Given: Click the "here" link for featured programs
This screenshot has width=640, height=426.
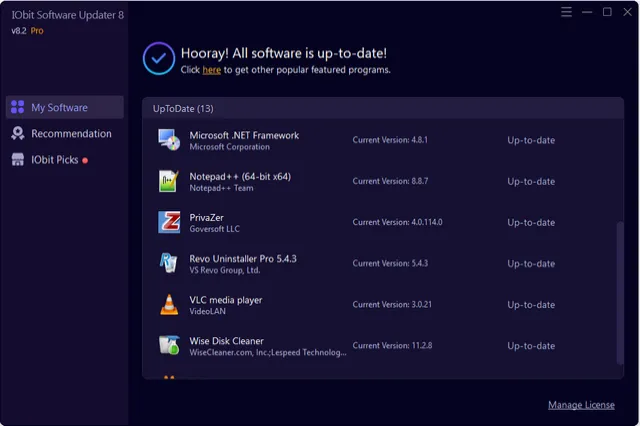Looking at the screenshot, I should [x=212, y=71].
